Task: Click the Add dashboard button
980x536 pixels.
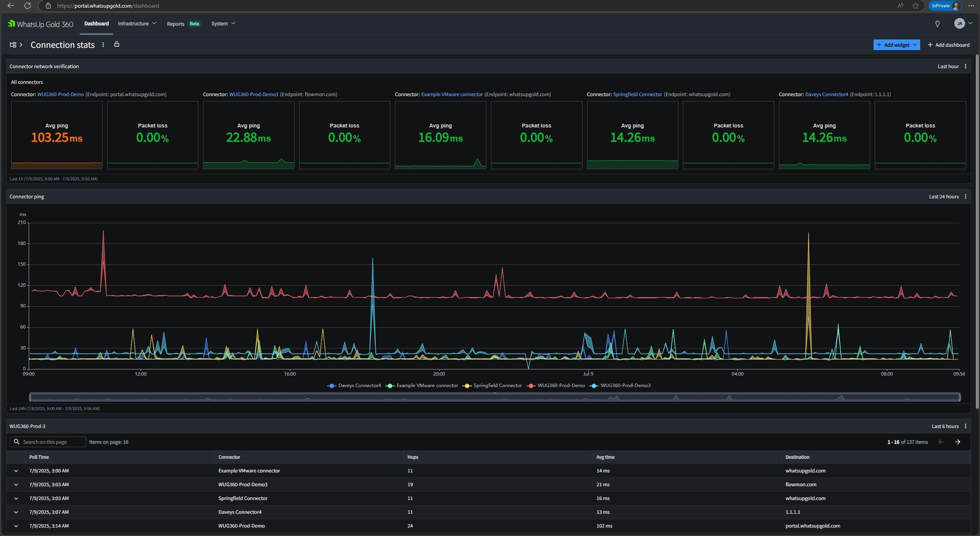Action: [x=949, y=45]
